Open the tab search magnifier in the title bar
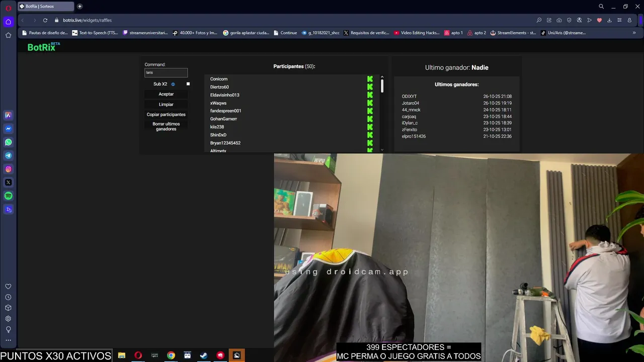 pos(601,7)
